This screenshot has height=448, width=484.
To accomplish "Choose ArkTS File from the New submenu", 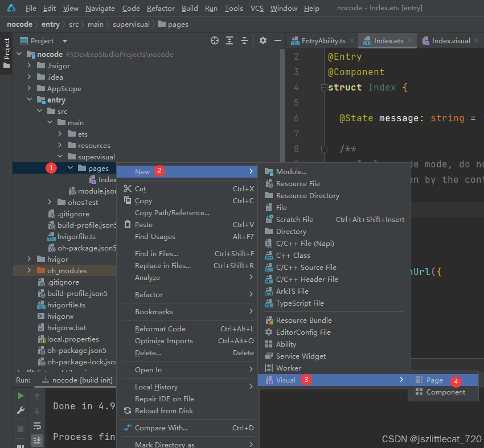I will tap(292, 291).
